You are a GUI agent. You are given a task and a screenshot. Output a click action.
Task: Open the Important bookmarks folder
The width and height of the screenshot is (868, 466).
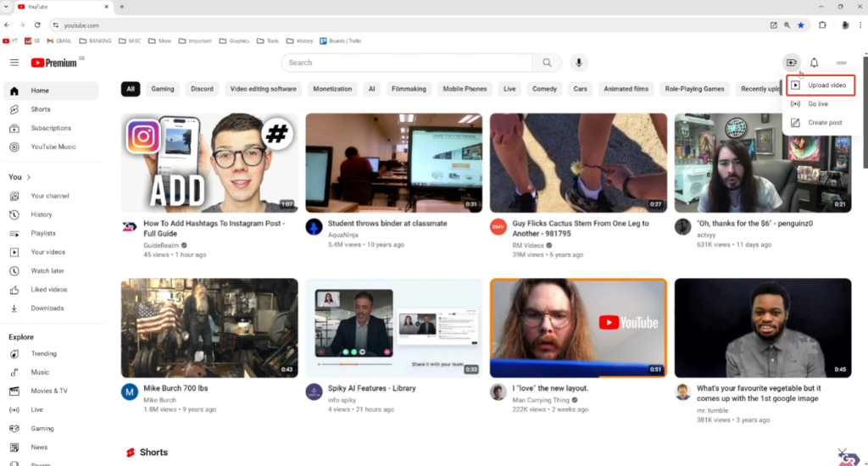coord(195,41)
